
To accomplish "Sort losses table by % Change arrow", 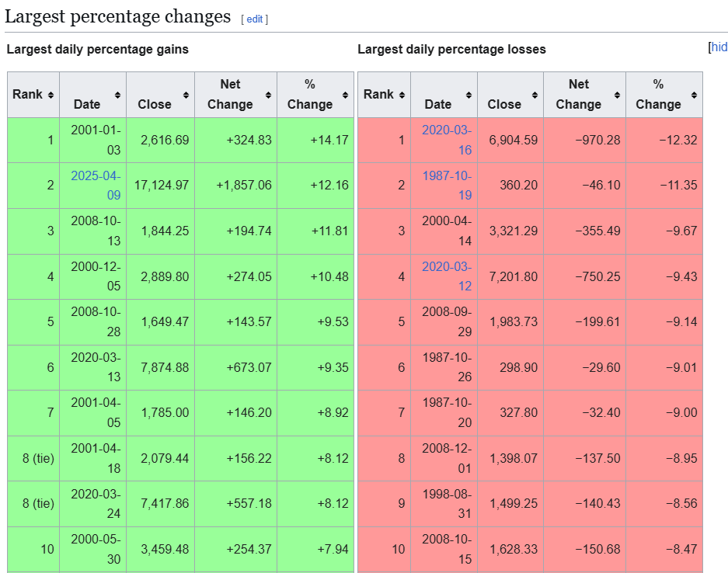I will [694, 95].
